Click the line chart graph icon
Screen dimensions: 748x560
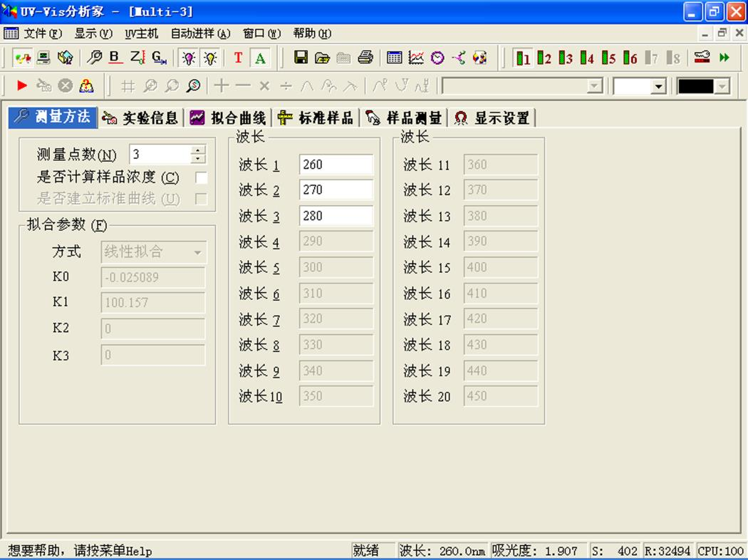[x=416, y=58]
